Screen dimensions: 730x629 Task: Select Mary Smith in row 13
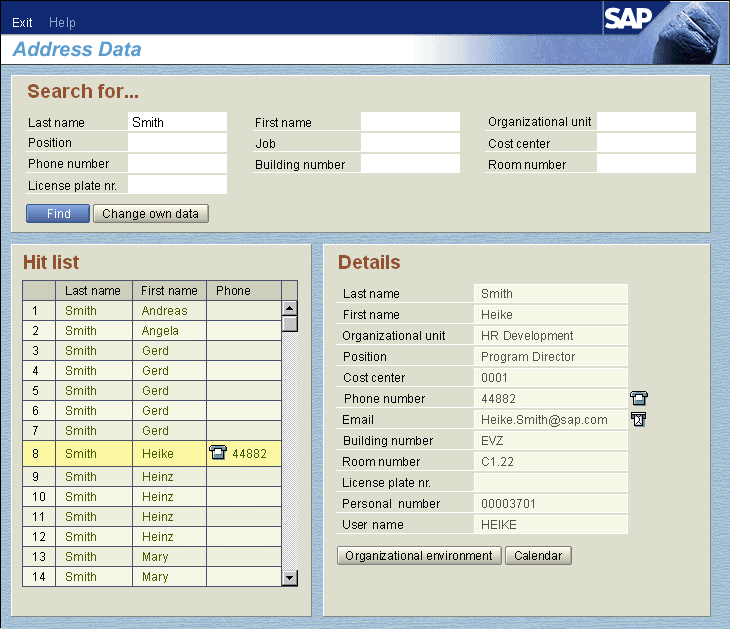[x=155, y=557]
